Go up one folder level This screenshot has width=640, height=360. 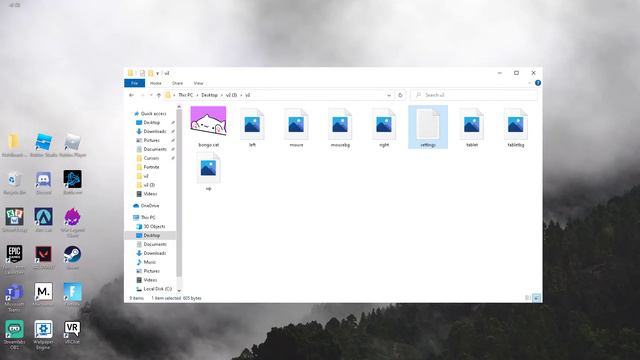[159, 95]
